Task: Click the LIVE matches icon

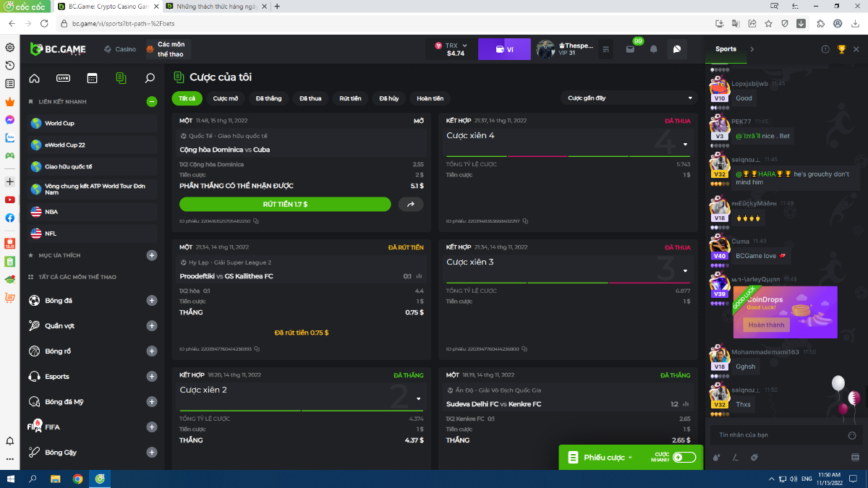Action: point(63,78)
